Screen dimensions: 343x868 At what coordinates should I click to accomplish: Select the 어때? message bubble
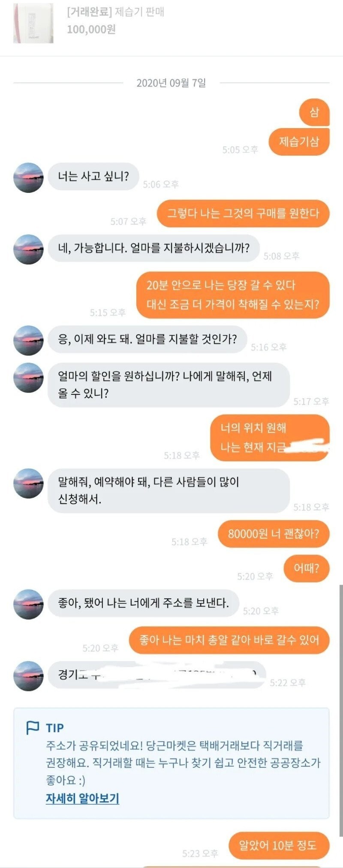tap(307, 568)
